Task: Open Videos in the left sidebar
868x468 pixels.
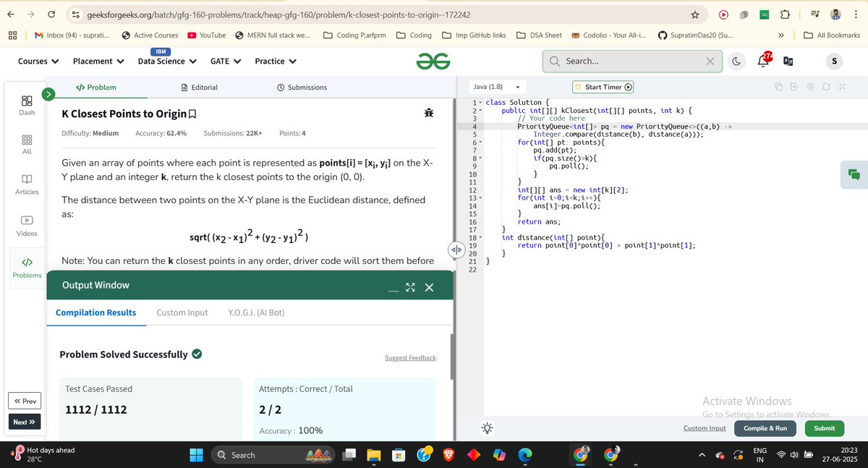Action: click(27, 226)
